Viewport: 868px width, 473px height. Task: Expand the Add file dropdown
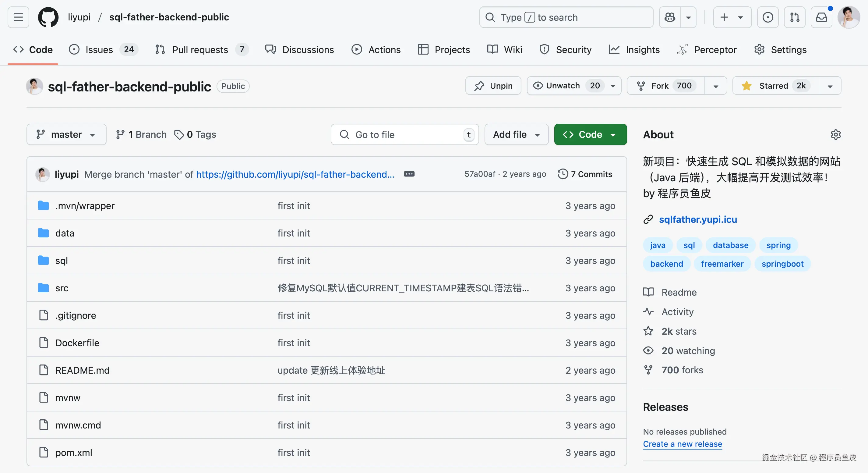point(516,134)
